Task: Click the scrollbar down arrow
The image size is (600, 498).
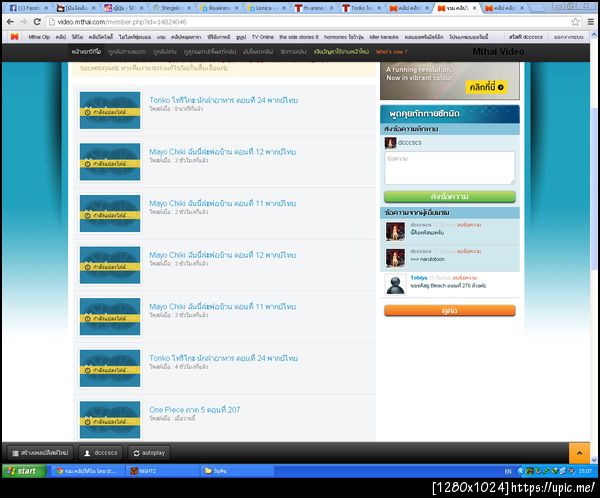Action: (594, 460)
